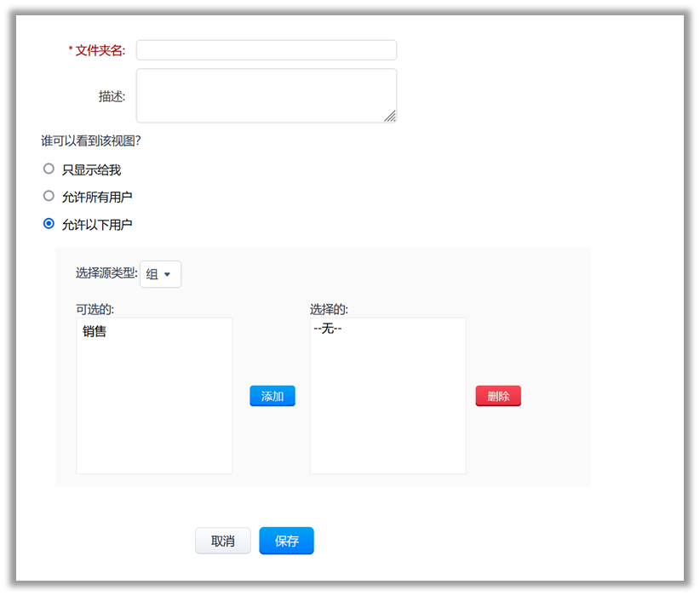Image resolution: width=700 pixels, height=596 pixels.
Task: Click the resize grip on 描述 textarea
Action: pos(390,117)
